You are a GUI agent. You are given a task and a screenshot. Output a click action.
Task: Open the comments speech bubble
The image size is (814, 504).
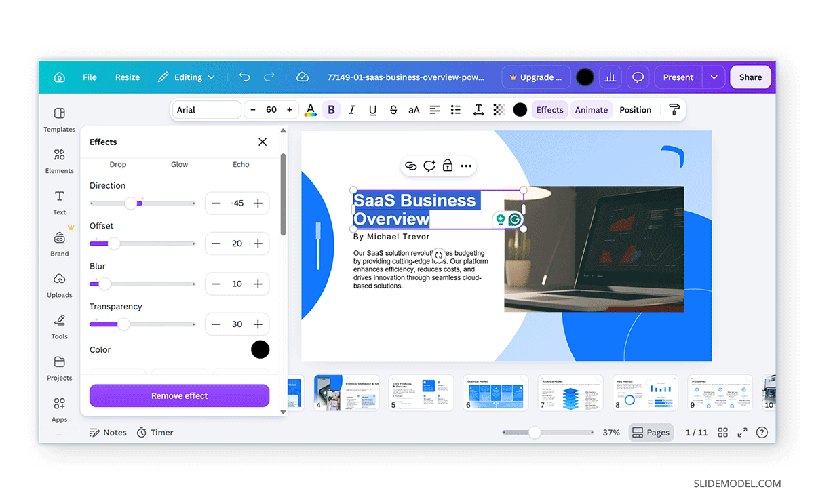638,77
